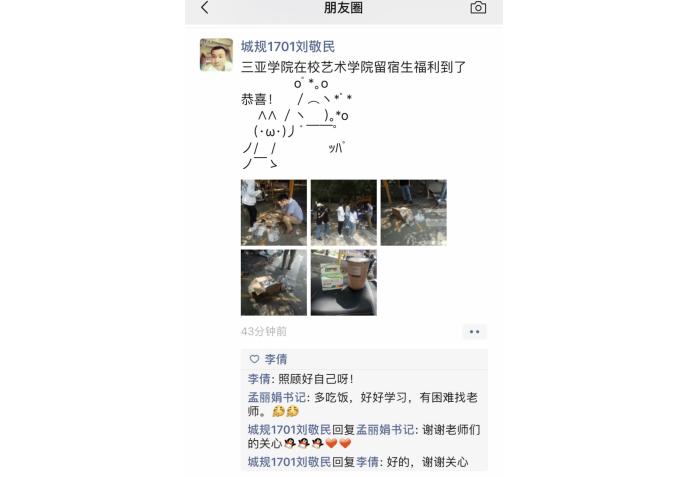The height and width of the screenshot is (477, 691).
Task: Tap 孟丽娟书记 in the reply line
Action: point(385,429)
